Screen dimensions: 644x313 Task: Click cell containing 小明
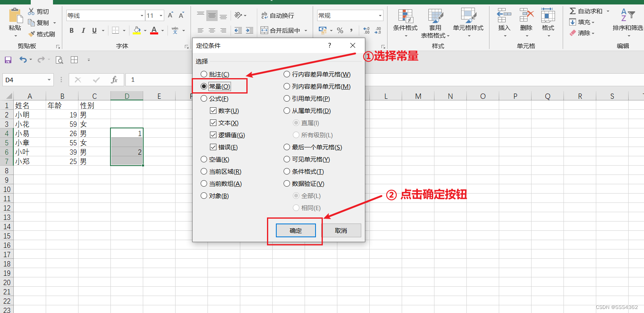[x=30, y=115]
